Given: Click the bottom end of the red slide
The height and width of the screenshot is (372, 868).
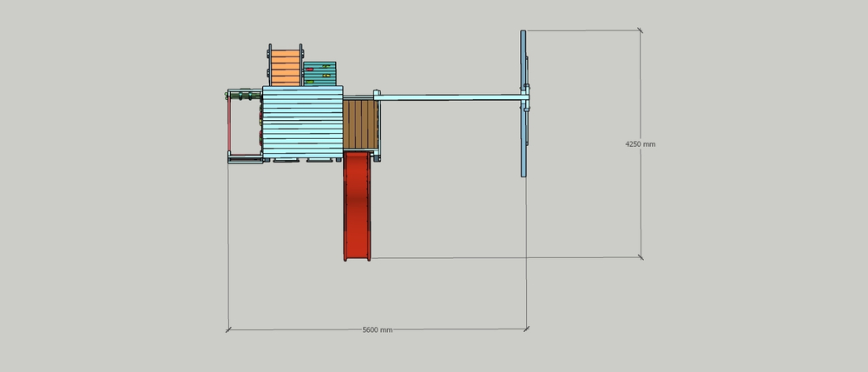Looking at the screenshot, I should [x=358, y=254].
